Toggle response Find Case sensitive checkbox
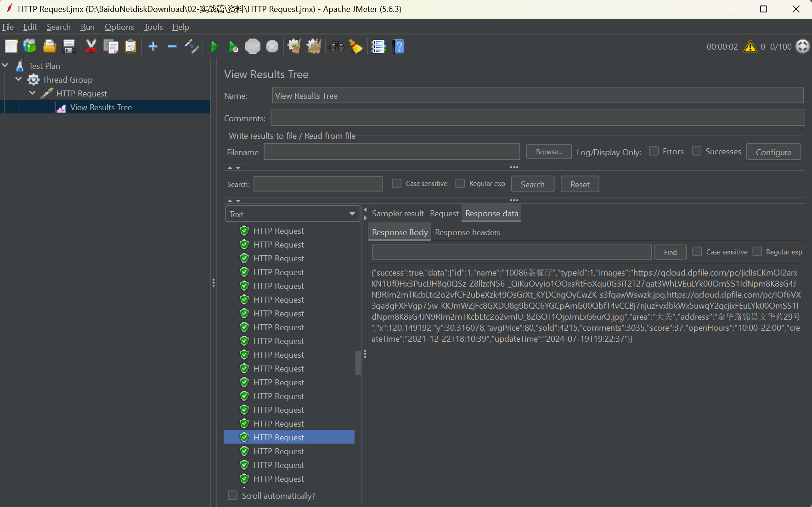The height and width of the screenshot is (507, 812). click(697, 251)
